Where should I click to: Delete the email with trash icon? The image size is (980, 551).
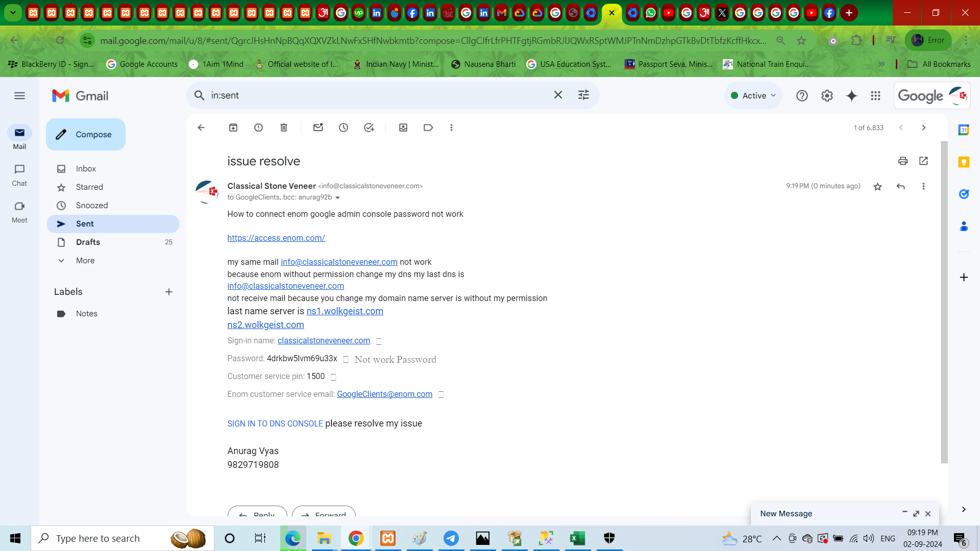284,128
